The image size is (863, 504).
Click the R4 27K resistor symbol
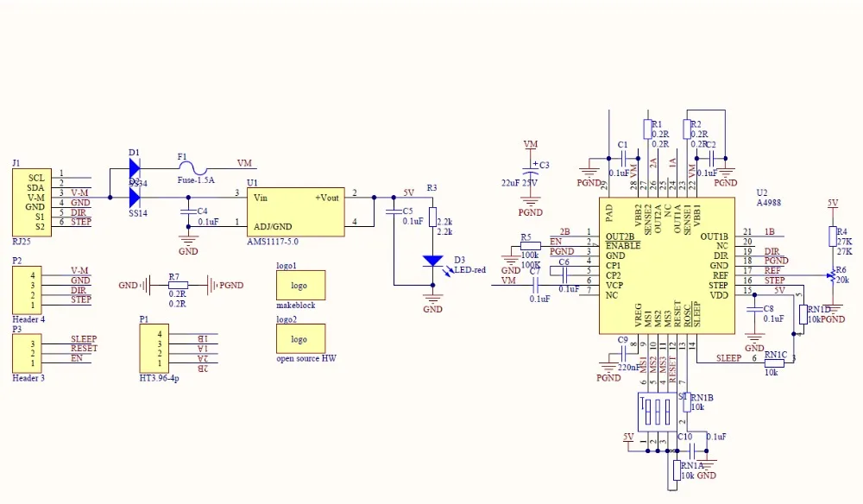[x=833, y=236]
